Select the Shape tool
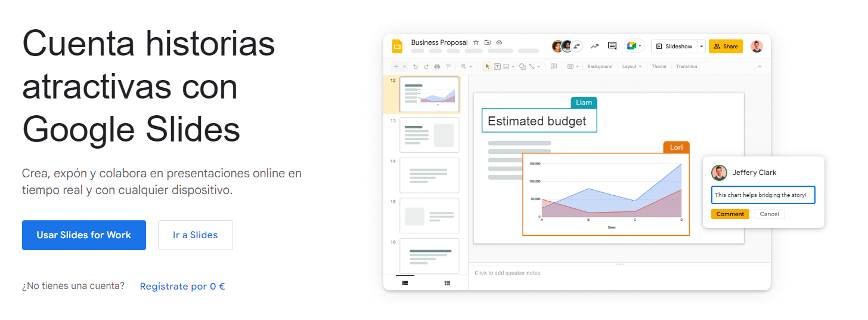 522,66
